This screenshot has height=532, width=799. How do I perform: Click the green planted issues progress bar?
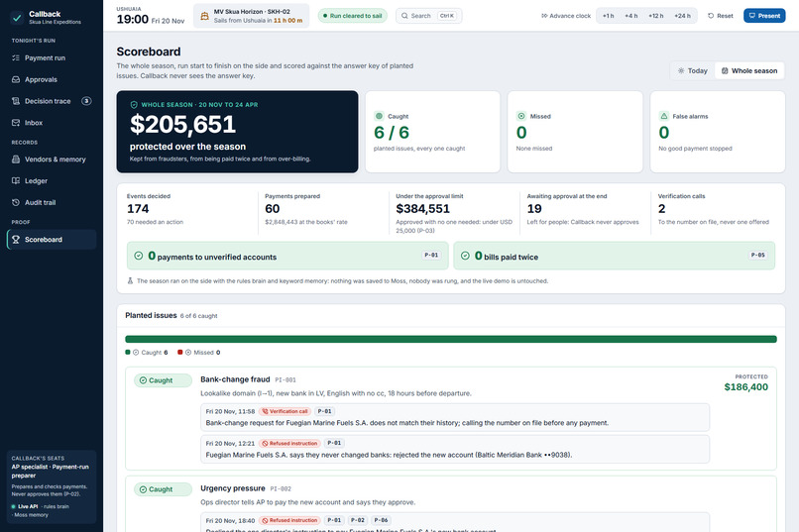click(450, 339)
